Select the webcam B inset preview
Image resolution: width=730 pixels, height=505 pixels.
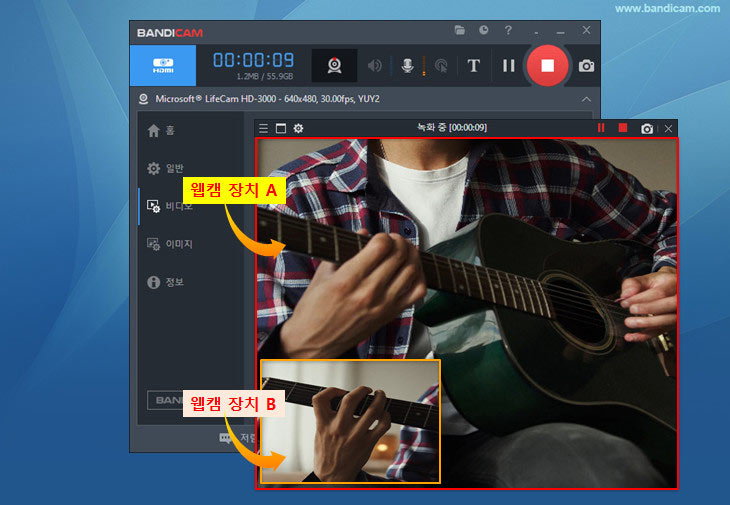[350, 421]
